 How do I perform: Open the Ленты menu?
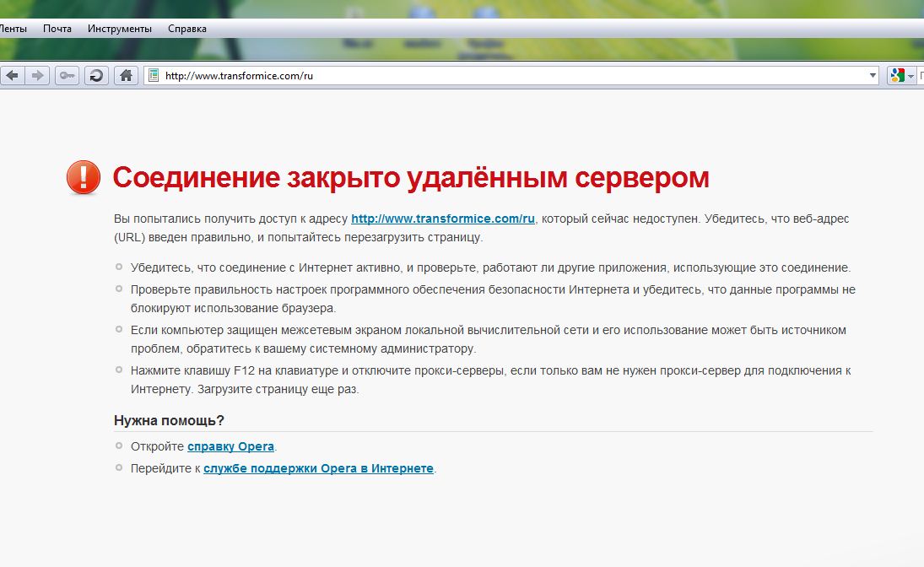click(13, 29)
